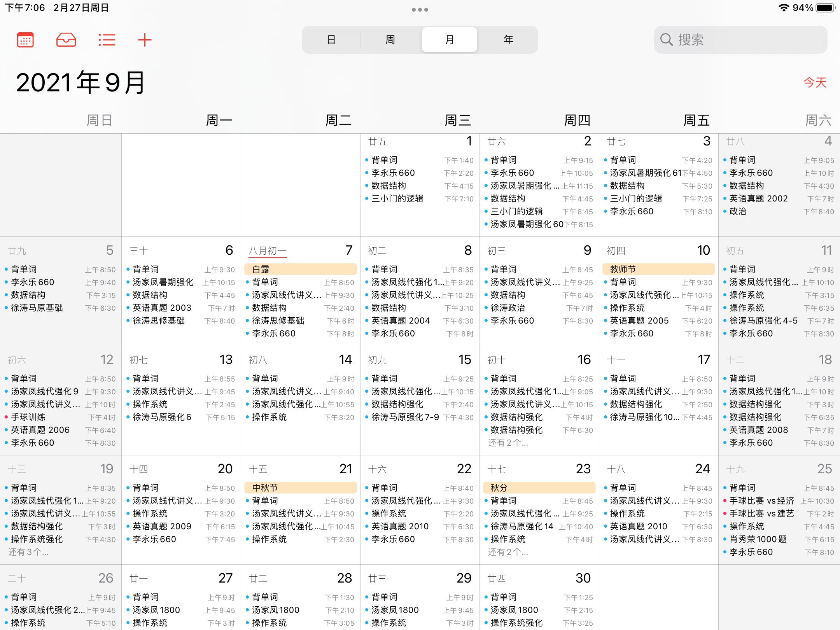
Task: Open event 英语真题 2005
Action: pos(659,321)
